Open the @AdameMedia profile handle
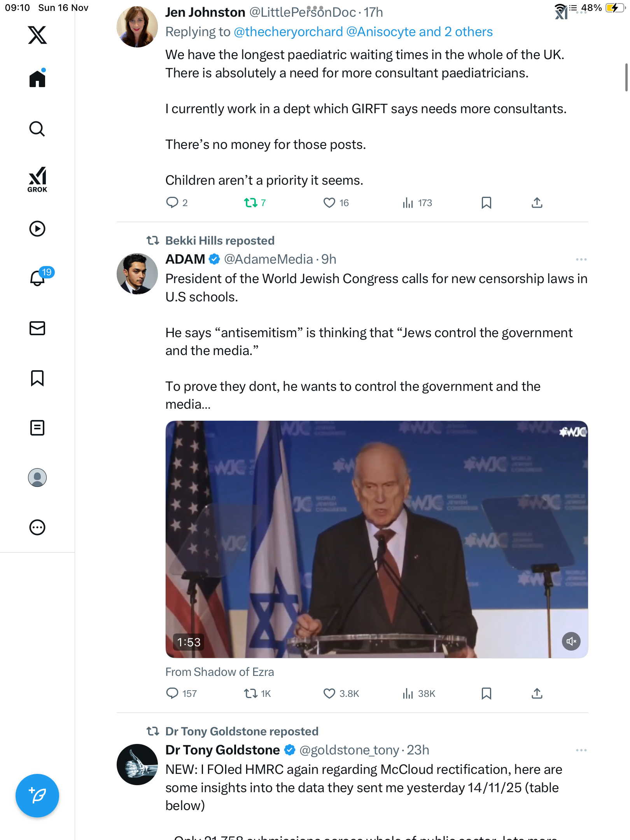The image size is (630, 840). 268,259
